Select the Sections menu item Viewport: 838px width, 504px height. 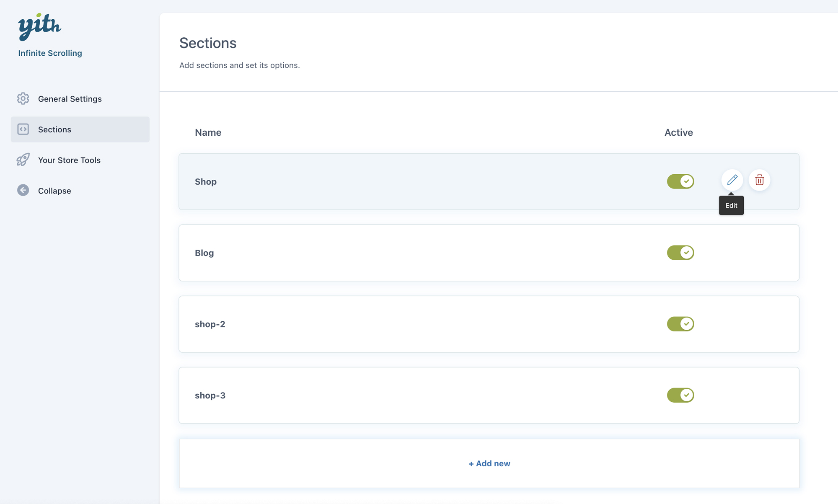(x=54, y=129)
